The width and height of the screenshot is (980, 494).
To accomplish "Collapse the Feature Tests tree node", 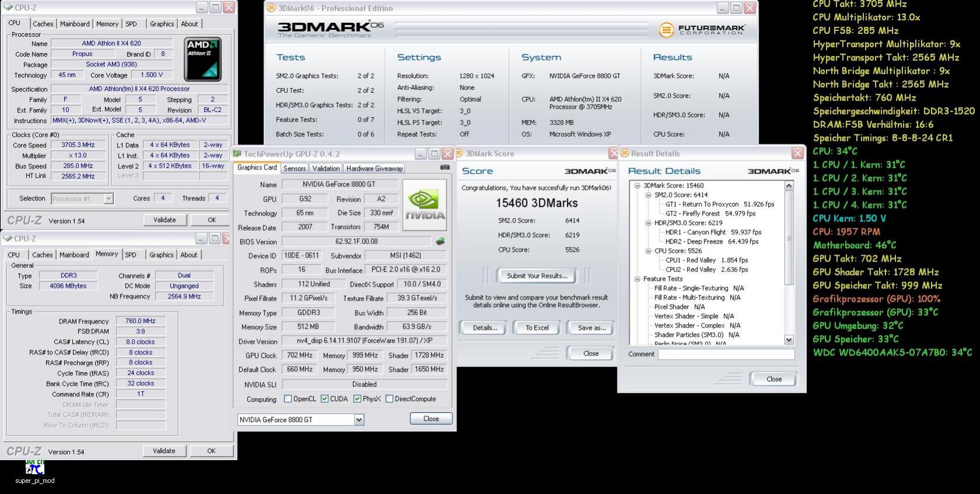I will tap(637, 279).
